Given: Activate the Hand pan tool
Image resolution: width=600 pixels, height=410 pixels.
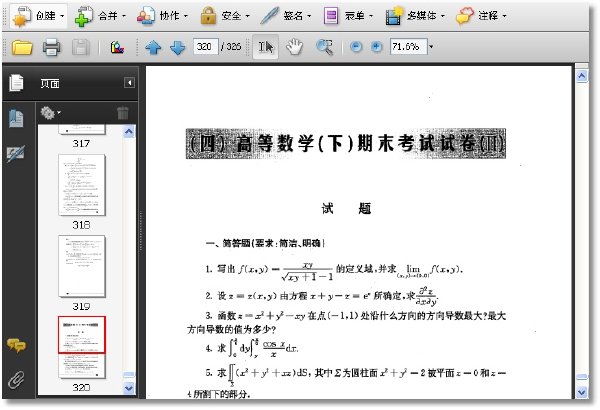Looking at the screenshot, I should coord(294,47).
